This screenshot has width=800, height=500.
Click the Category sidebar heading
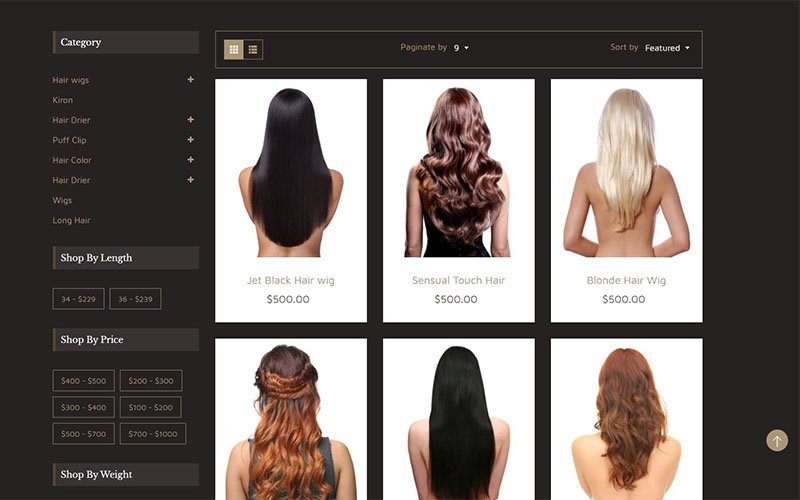click(x=126, y=42)
